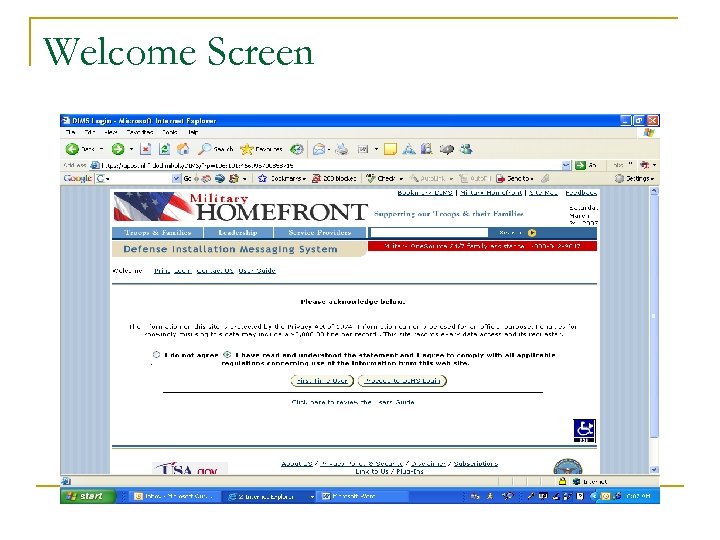Switch to Microsoft Word taskbar item

click(x=363, y=496)
